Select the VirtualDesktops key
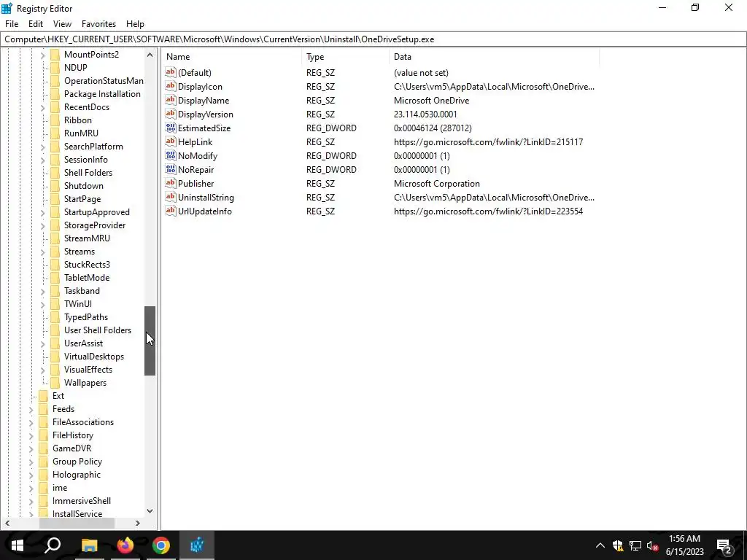Viewport: 747px width, 560px height. click(94, 356)
